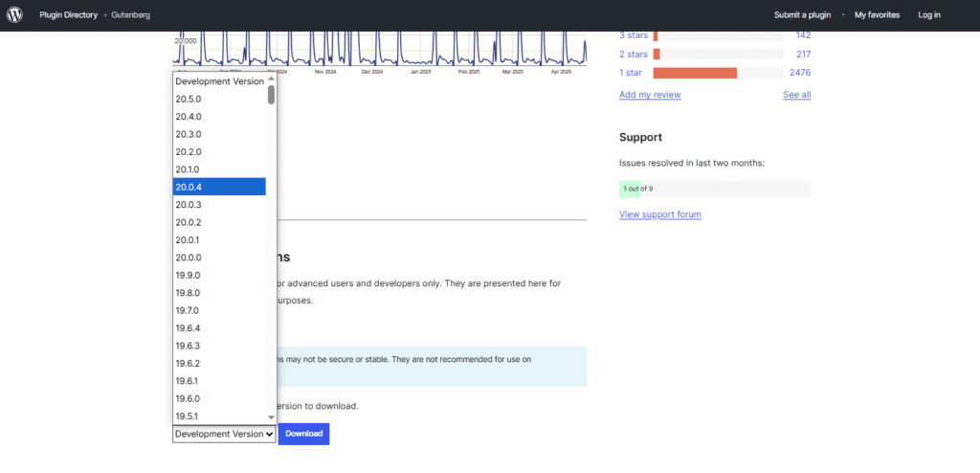The width and height of the screenshot is (980, 473).
Task: Click the scroll up arrow in version list
Action: 272,79
